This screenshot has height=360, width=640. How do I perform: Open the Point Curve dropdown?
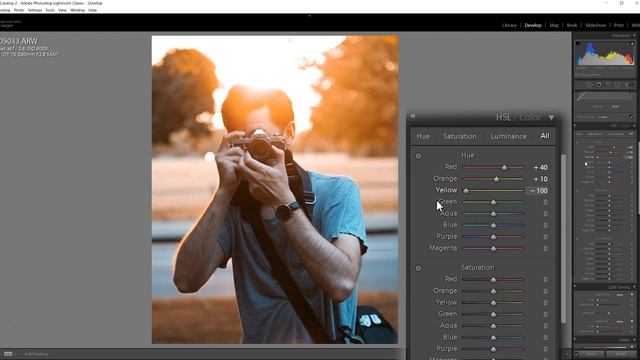click(604, 117)
